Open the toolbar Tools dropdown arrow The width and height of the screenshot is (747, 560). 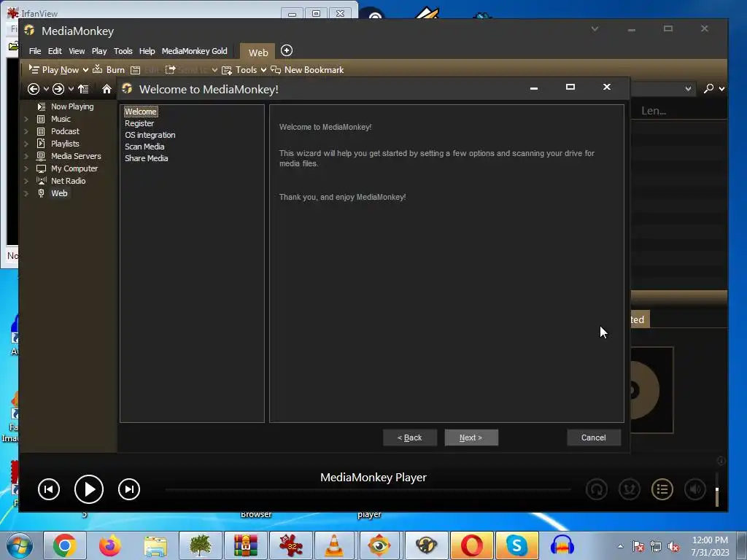pos(263,70)
